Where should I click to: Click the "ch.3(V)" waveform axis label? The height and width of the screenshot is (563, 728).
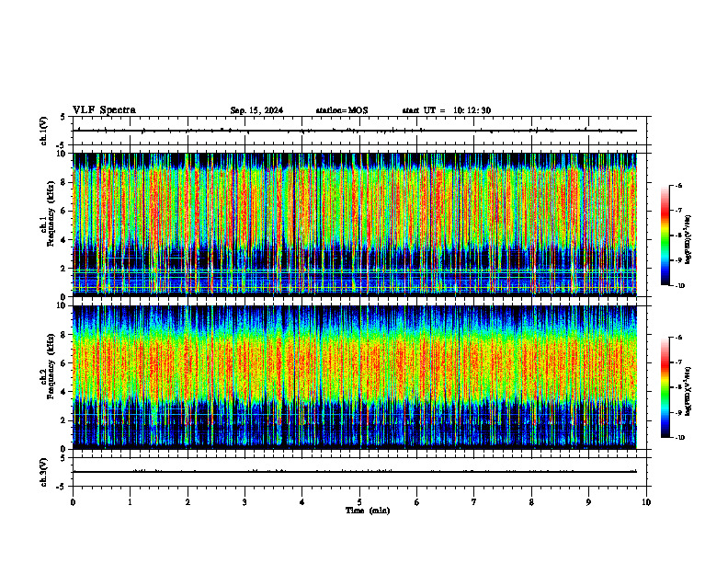pyautogui.click(x=44, y=472)
